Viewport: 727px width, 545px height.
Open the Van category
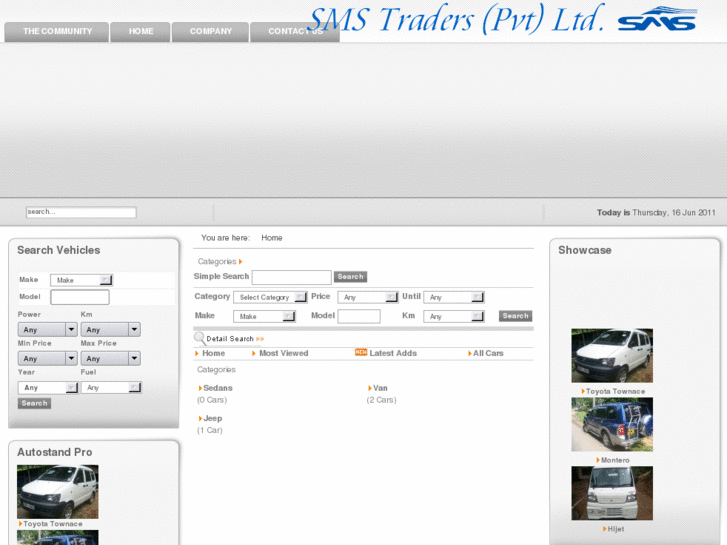pyautogui.click(x=380, y=388)
